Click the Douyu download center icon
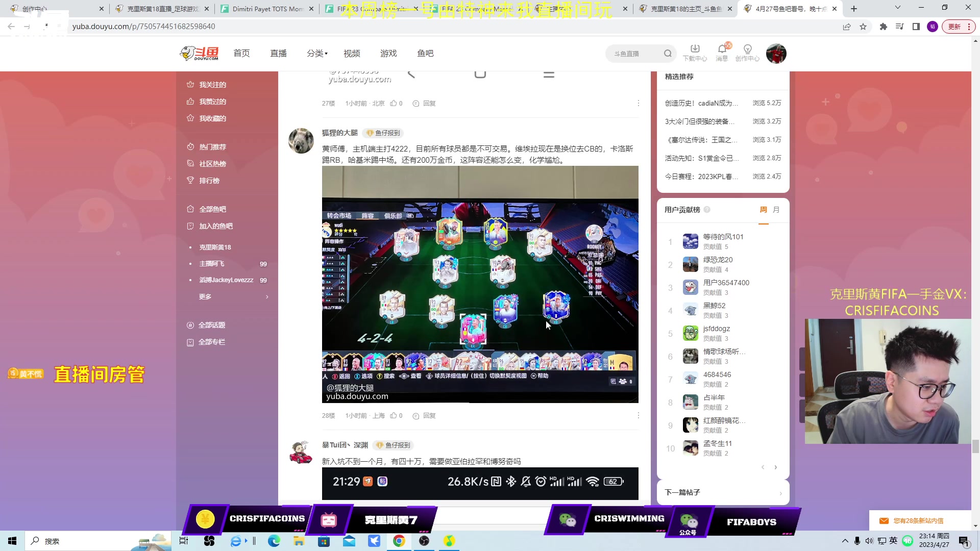Image resolution: width=980 pixels, height=551 pixels. coord(695,49)
